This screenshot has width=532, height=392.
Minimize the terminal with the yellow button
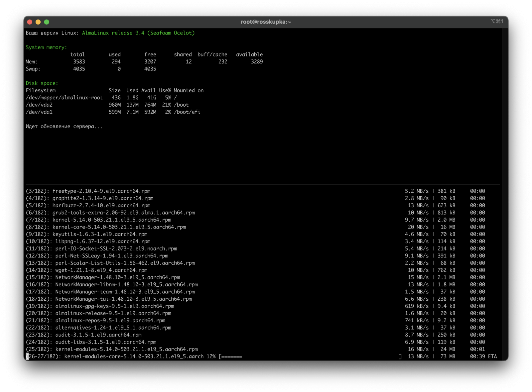click(x=38, y=22)
